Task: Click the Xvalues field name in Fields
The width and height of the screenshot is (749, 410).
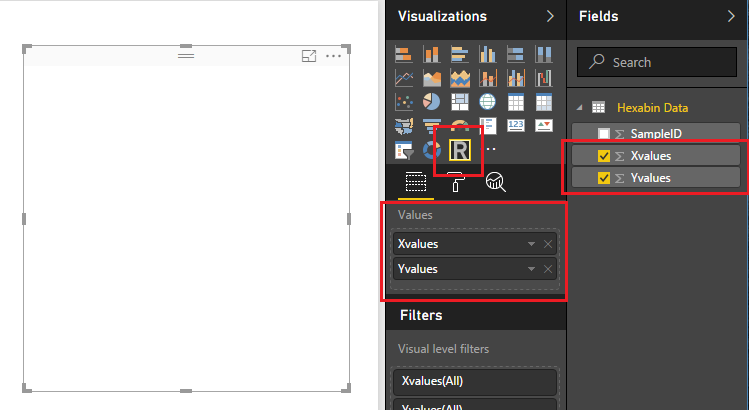Action: click(x=651, y=156)
